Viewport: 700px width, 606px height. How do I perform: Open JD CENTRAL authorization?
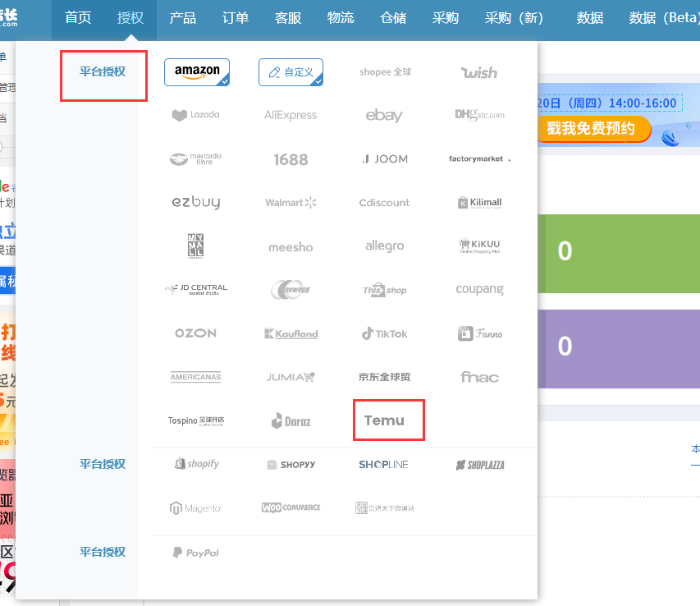tap(196, 289)
